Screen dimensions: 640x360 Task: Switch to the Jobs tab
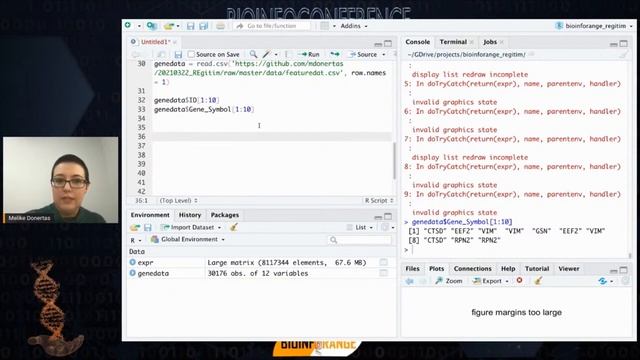[x=490, y=42]
